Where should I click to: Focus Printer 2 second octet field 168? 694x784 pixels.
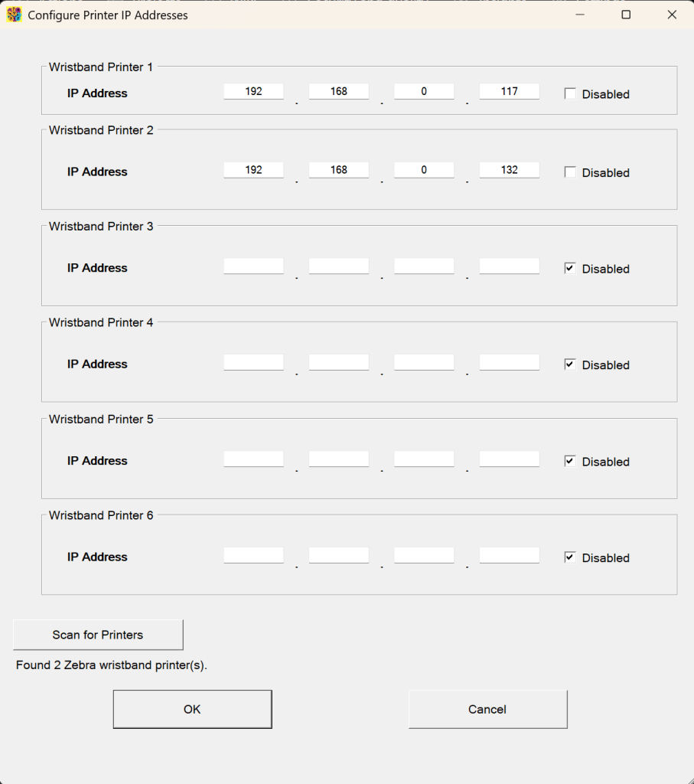(x=339, y=169)
